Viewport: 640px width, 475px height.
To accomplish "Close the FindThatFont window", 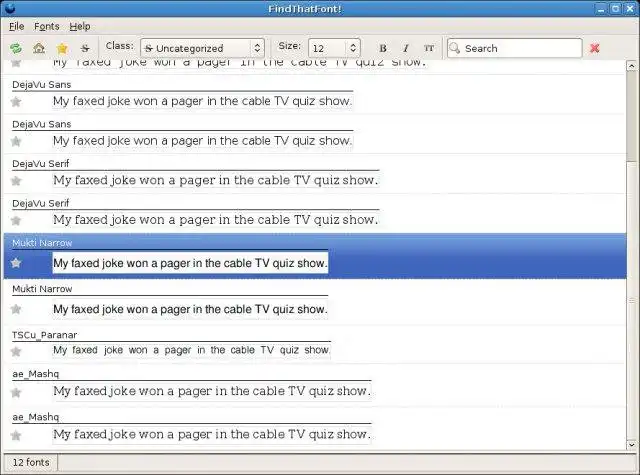I will [630, 9].
